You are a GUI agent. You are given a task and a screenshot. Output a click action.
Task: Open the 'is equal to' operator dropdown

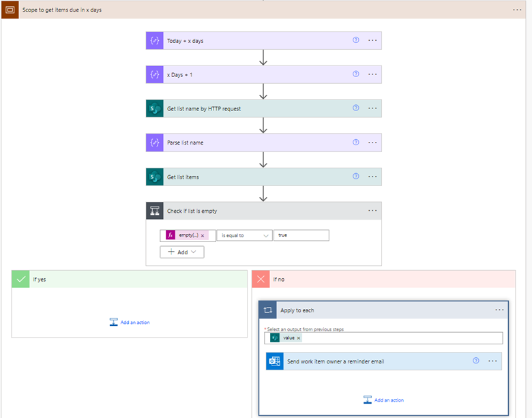pos(244,235)
